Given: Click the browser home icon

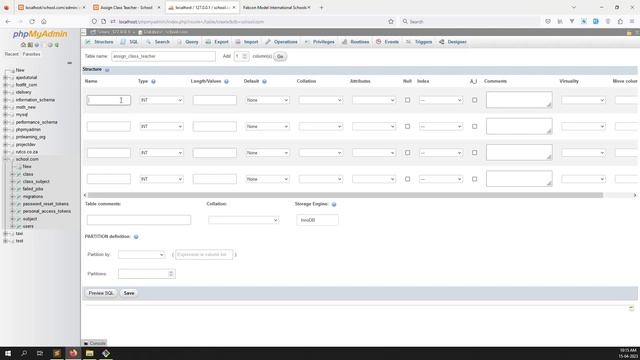Looking at the screenshot, I should coord(44,21).
